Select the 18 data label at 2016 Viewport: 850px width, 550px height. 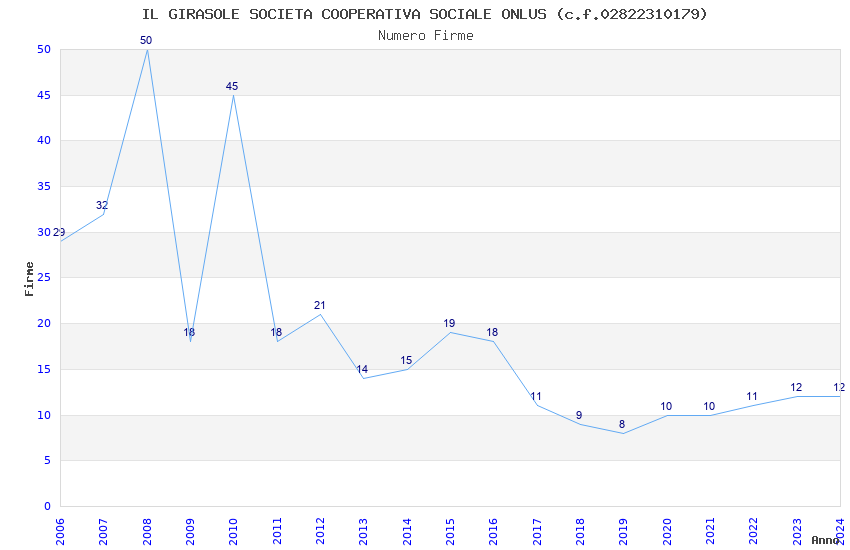tap(492, 332)
